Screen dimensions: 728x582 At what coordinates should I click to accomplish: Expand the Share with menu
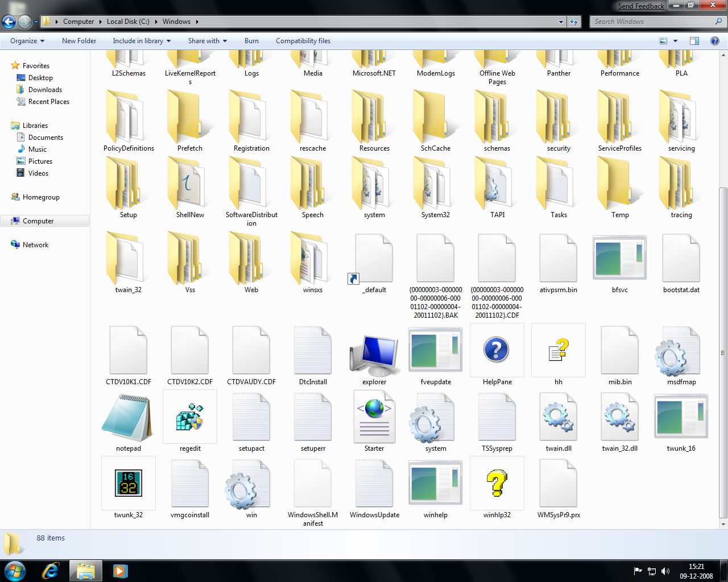207,41
